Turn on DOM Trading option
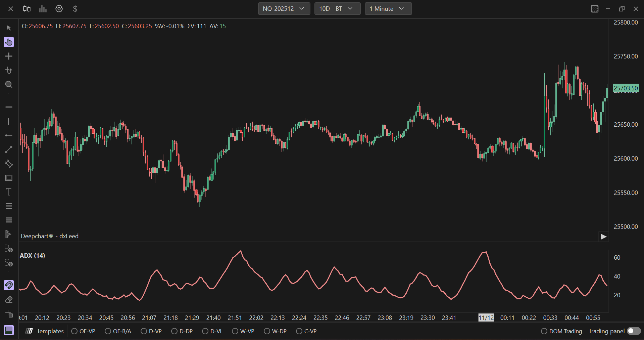 [x=544, y=331]
